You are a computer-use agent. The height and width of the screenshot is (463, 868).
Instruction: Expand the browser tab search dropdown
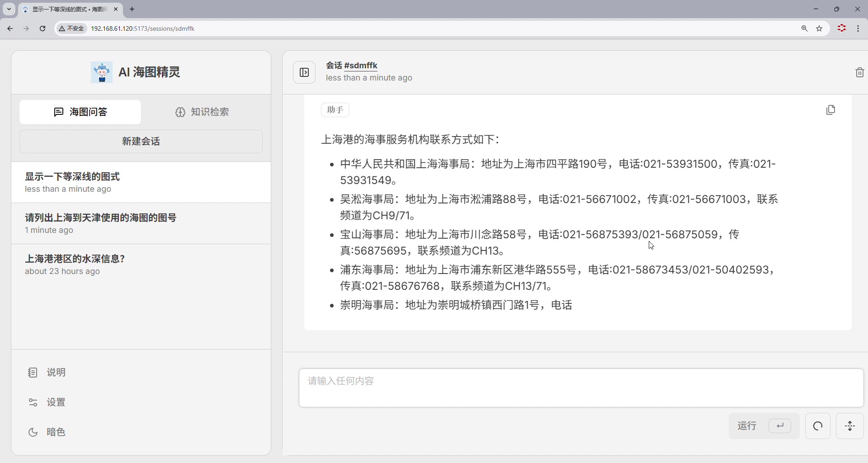(9, 9)
